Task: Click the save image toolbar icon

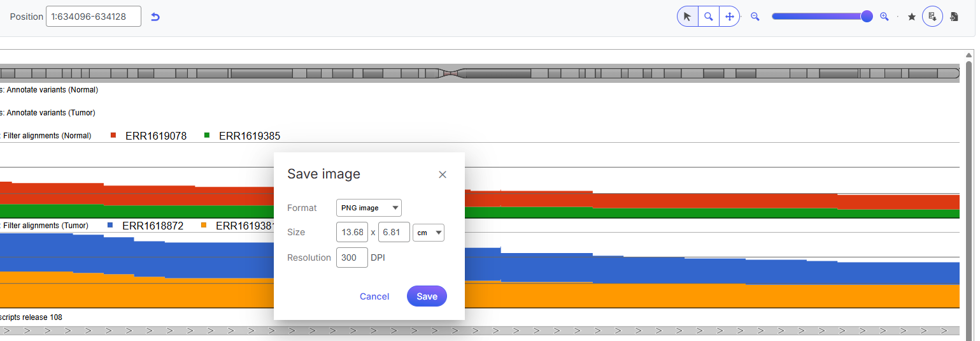Action: click(932, 17)
